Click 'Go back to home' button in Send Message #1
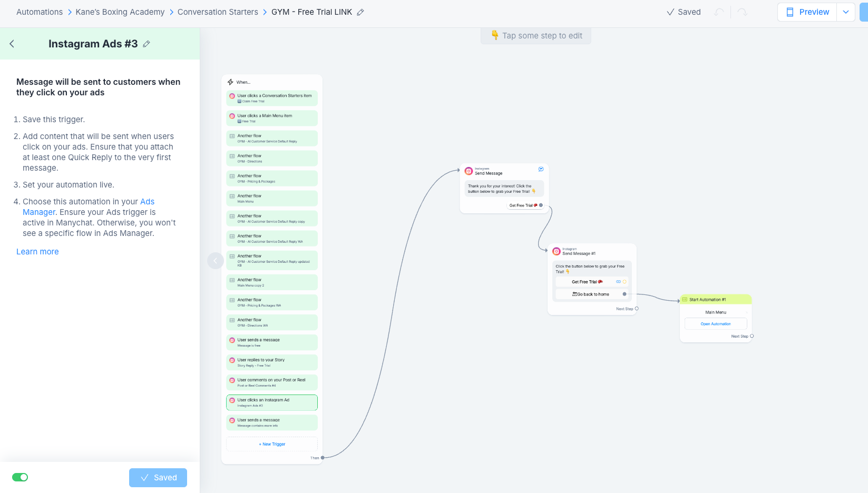This screenshot has width=868, height=493. (592, 294)
